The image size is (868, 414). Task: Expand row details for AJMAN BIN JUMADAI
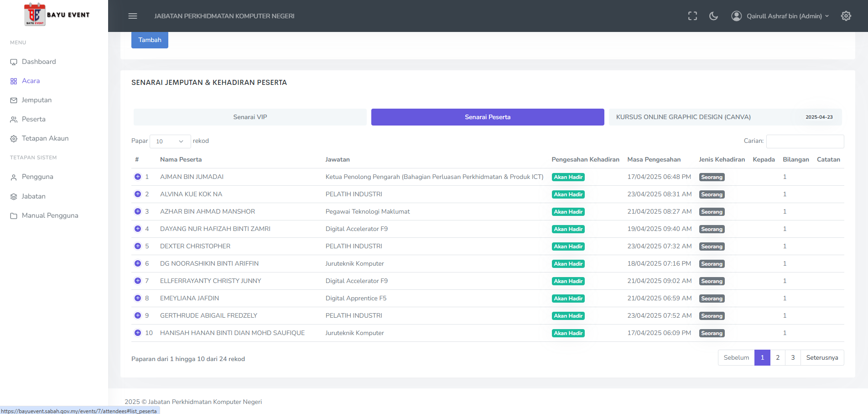coord(138,177)
